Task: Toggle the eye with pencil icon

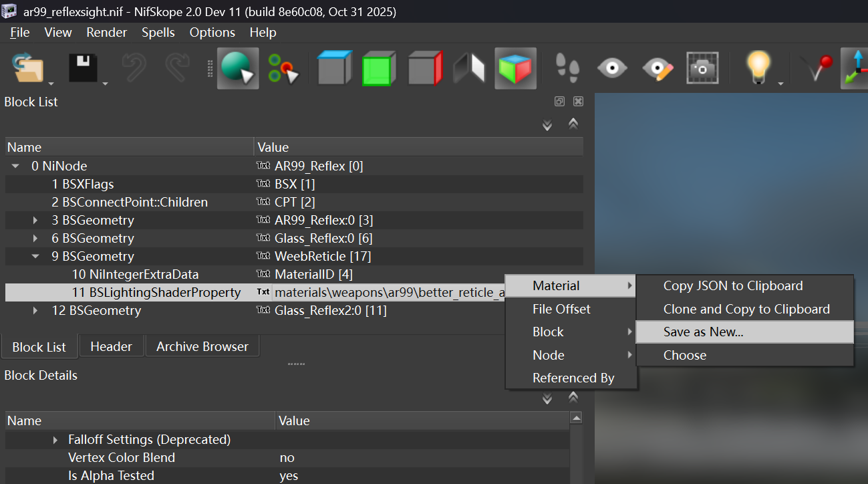Action: pyautogui.click(x=658, y=68)
